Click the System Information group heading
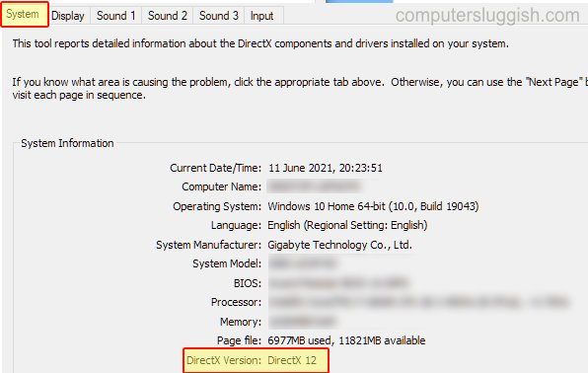The height and width of the screenshot is (373, 588). click(x=67, y=143)
